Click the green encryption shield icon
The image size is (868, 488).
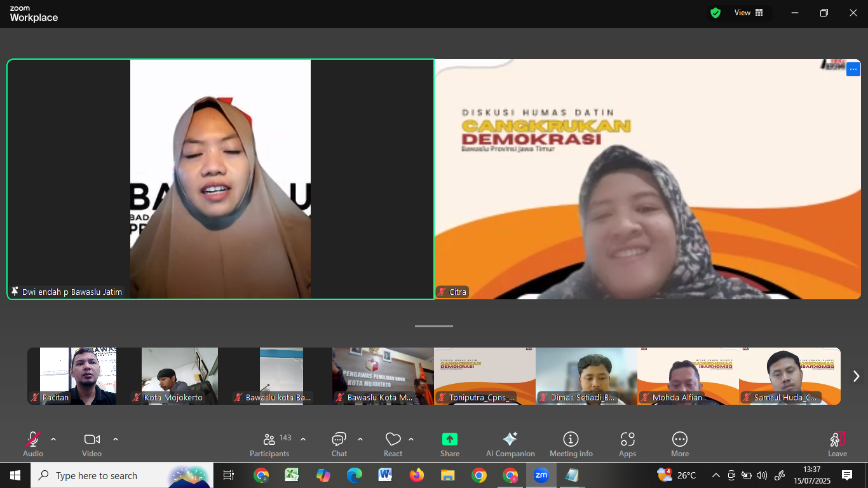tap(715, 13)
